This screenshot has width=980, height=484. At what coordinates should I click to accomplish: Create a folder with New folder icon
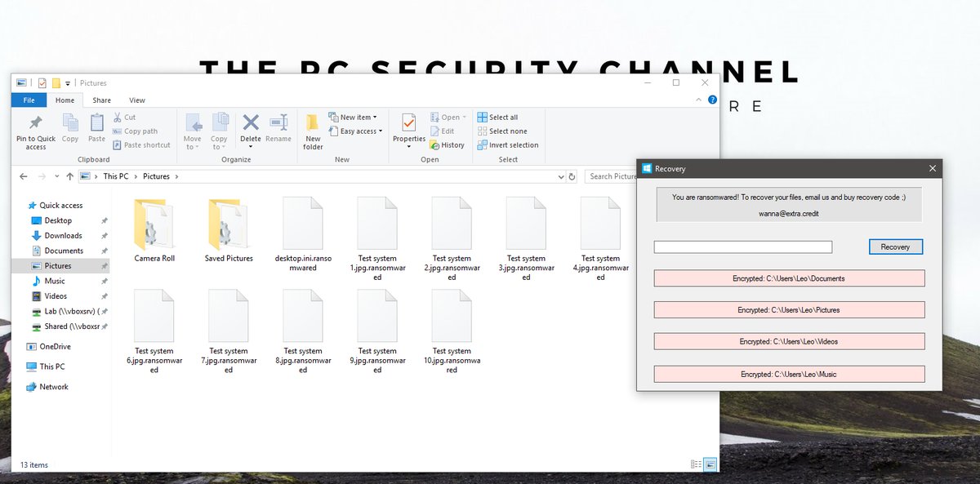pos(313,122)
